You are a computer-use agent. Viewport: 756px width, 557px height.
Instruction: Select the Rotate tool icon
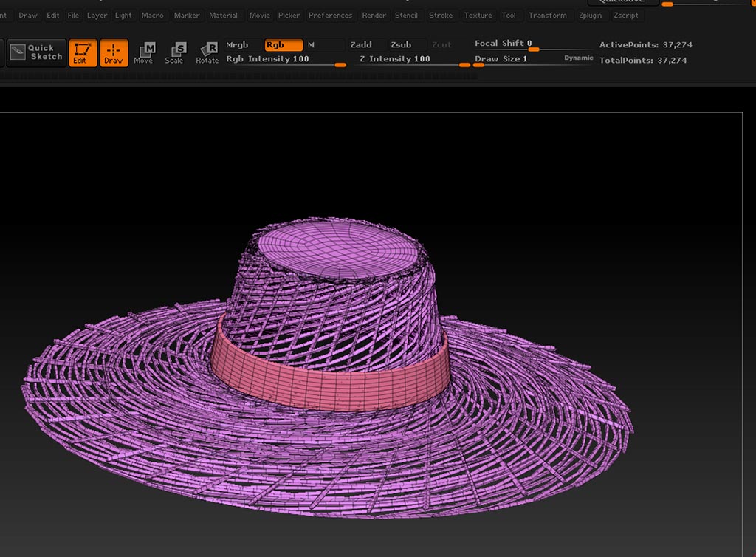[x=207, y=53]
